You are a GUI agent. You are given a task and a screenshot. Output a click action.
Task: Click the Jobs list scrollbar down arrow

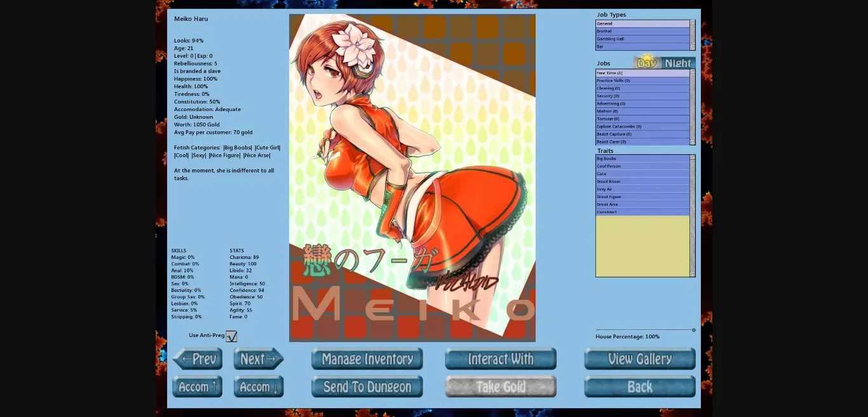point(692,141)
